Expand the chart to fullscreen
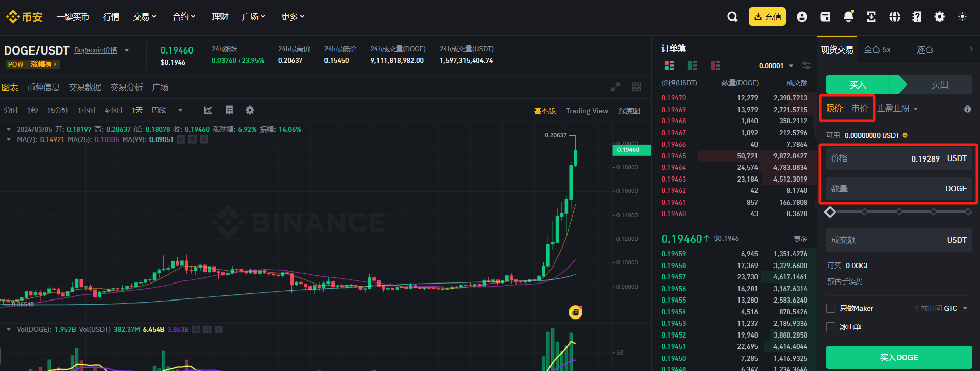This screenshot has height=371, width=980. [x=615, y=87]
